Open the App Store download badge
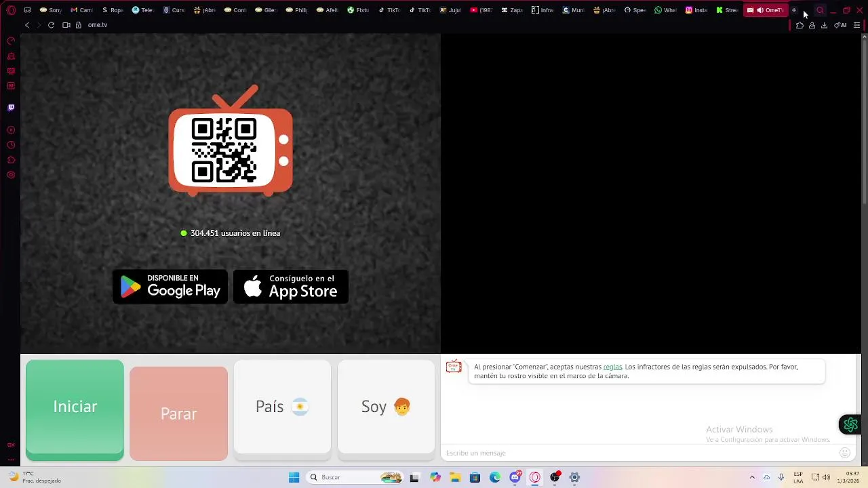 pos(291,287)
